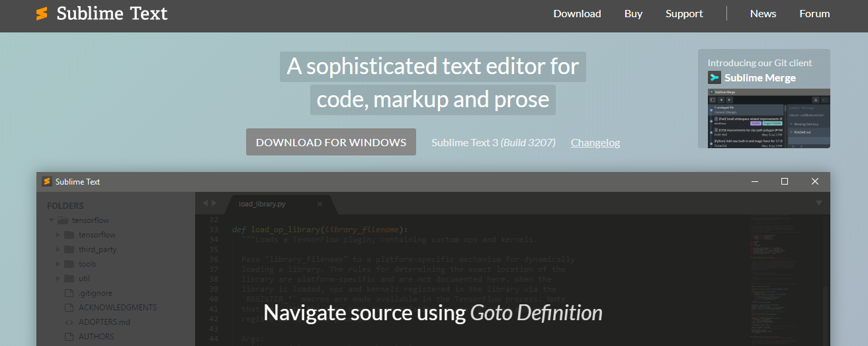The height and width of the screenshot is (346, 868).
Task: Open the tab list dropdown arrow
Action: [x=818, y=203]
